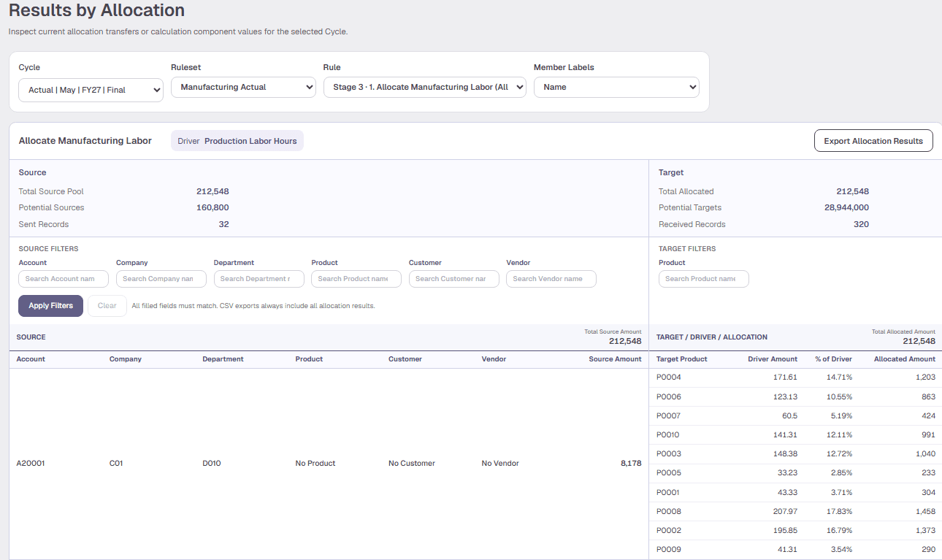Image resolution: width=942 pixels, height=560 pixels.
Task: Focus the Search Account name field
Action: point(64,279)
